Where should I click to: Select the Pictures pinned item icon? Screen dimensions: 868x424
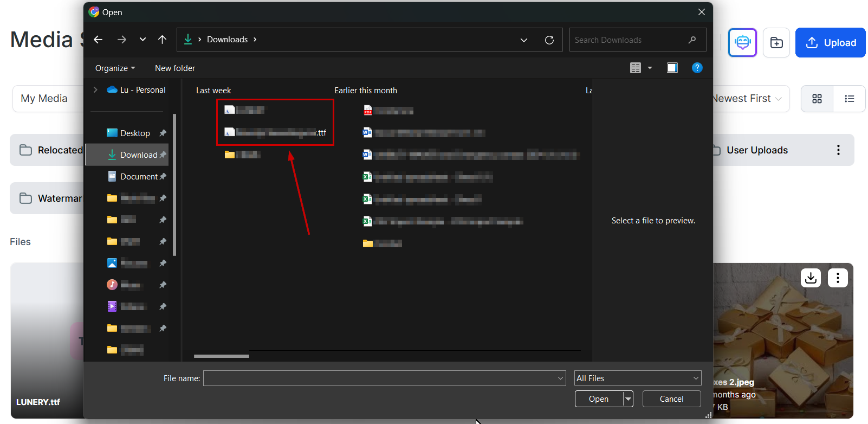pyautogui.click(x=112, y=263)
